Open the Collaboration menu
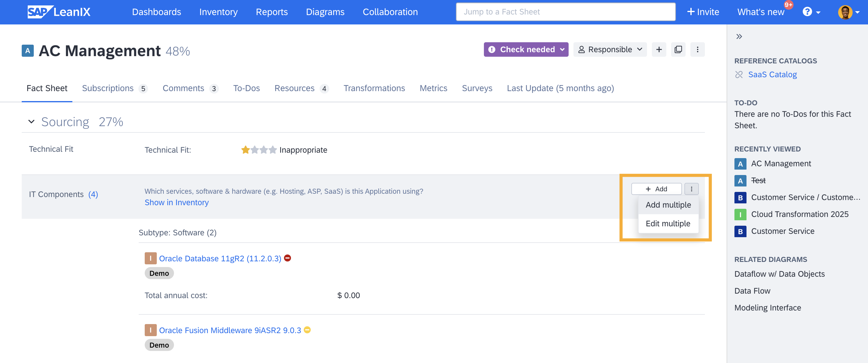This screenshot has height=363, width=868. [390, 12]
